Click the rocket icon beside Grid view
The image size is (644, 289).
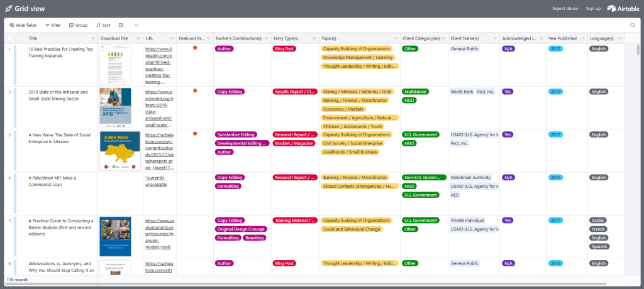pos(8,8)
